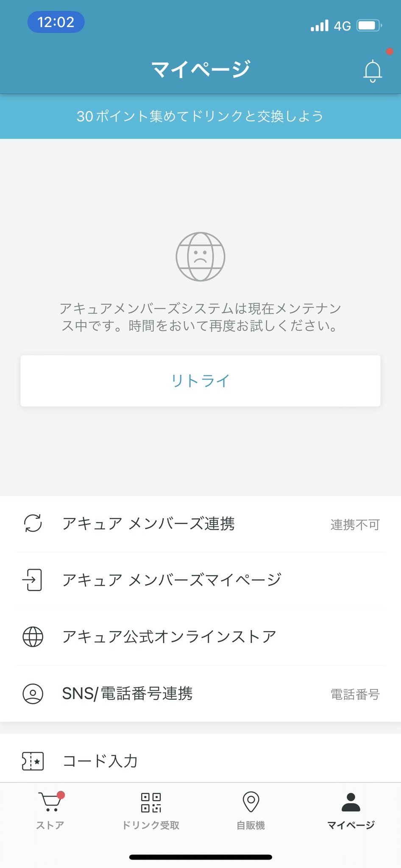
Task: Tap the ticket coupon code icon
Action: (33, 761)
